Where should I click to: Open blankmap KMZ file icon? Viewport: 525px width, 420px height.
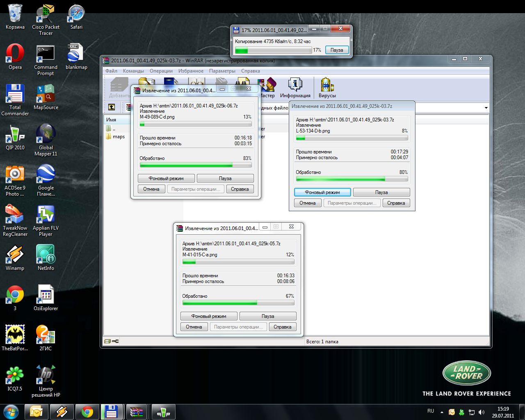point(76,57)
